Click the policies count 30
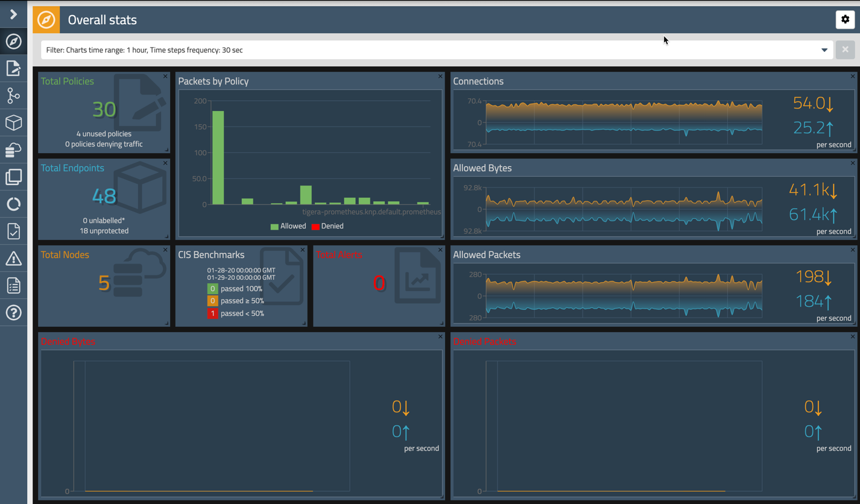860x504 pixels. tap(104, 109)
